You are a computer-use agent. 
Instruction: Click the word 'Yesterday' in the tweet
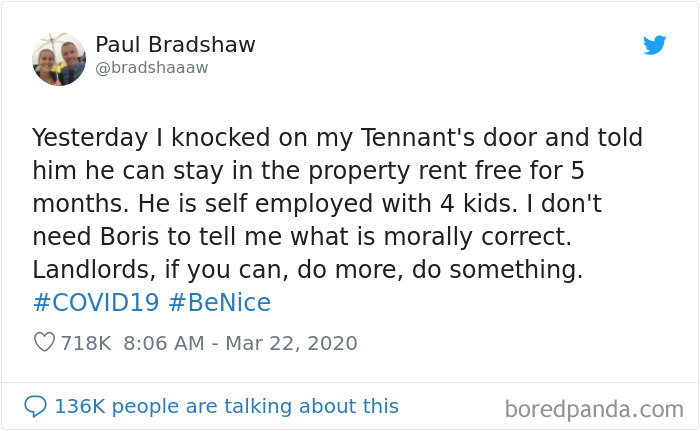click(90, 138)
